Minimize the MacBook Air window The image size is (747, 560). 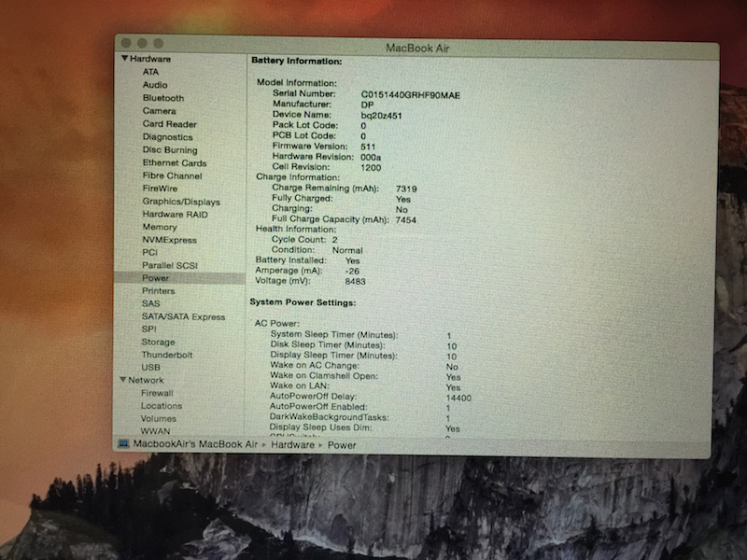click(x=142, y=43)
